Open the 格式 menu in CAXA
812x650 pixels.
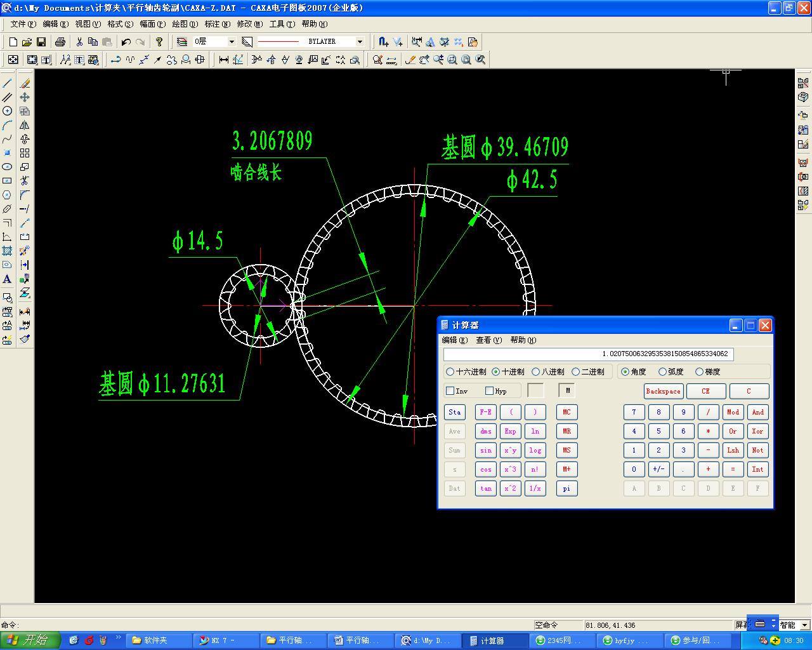coord(121,24)
